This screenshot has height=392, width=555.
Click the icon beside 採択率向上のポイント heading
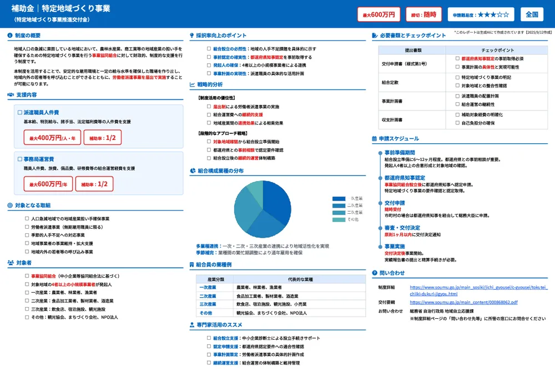pyautogui.click(x=192, y=36)
